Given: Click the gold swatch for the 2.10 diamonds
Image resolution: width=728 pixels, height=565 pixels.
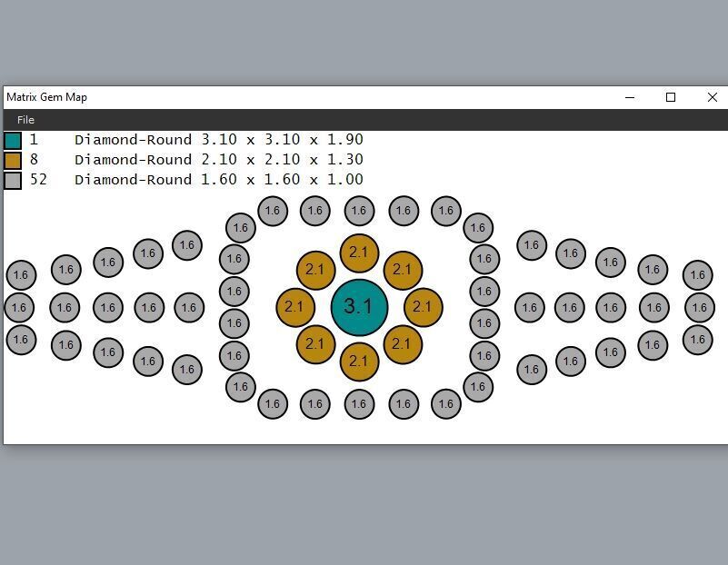Looking at the screenshot, I should coord(13,161).
